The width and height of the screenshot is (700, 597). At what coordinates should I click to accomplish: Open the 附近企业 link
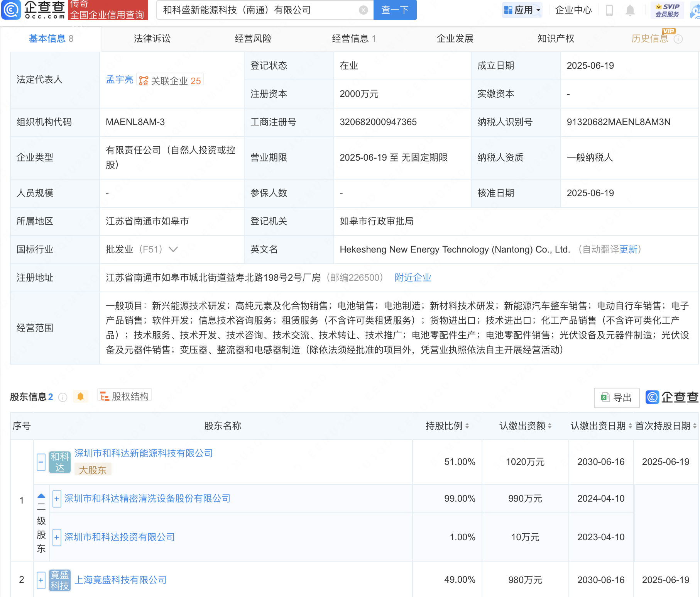pos(413,278)
